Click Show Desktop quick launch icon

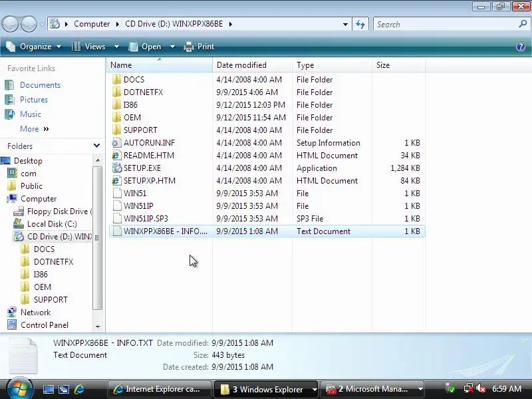click(x=48, y=389)
